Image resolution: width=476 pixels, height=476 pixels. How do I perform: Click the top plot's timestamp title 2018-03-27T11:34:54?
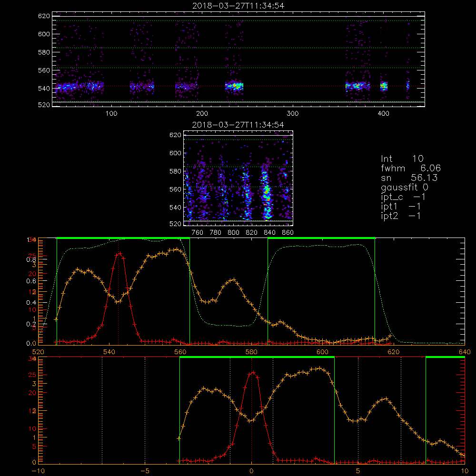click(x=238, y=6)
